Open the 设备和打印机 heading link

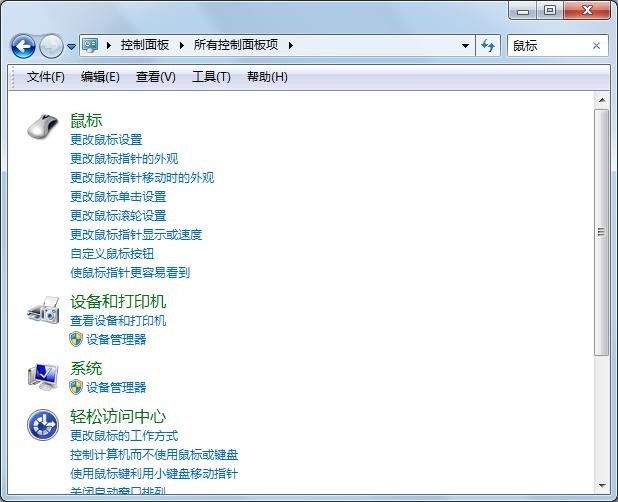pos(118,302)
